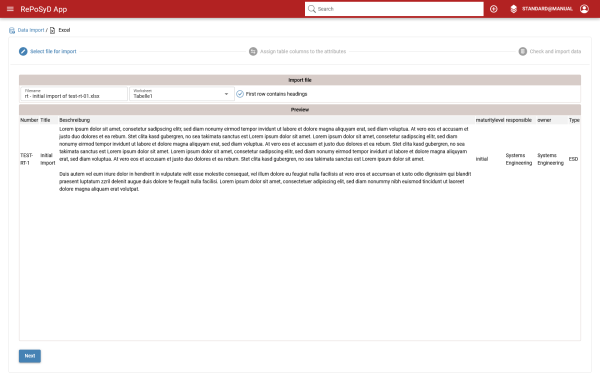Click the Excel file icon in breadcrumb
The width and height of the screenshot is (600, 375).
coord(52,30)
